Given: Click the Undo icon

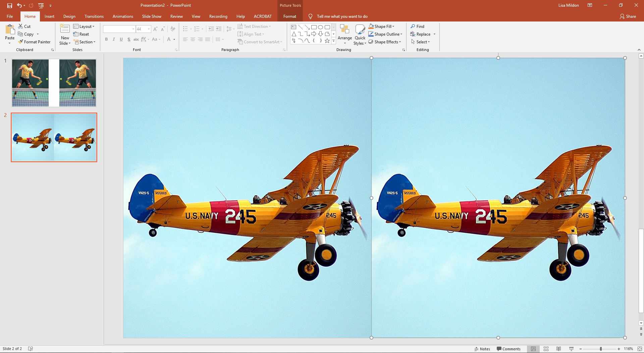Looking at the screenshot, I should pos(19,5).
